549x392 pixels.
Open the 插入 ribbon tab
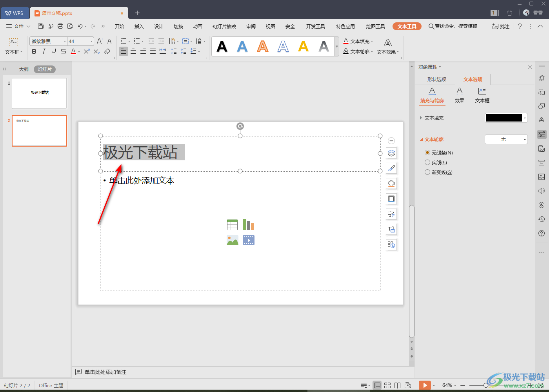click(x=139, y=26)
